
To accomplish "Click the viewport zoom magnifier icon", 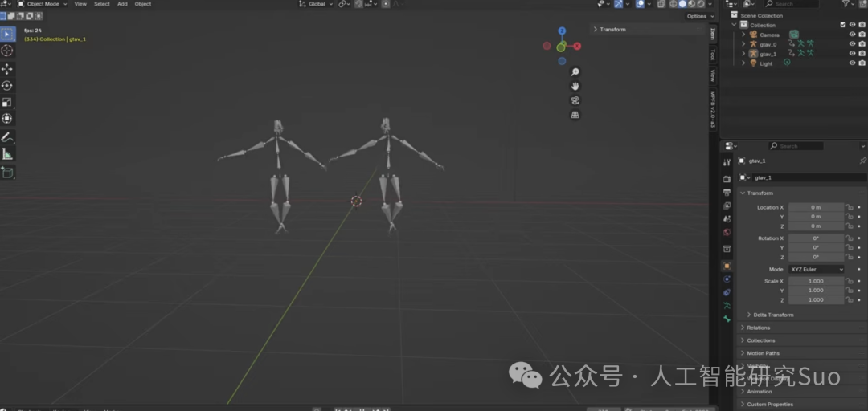I will 575,72.
